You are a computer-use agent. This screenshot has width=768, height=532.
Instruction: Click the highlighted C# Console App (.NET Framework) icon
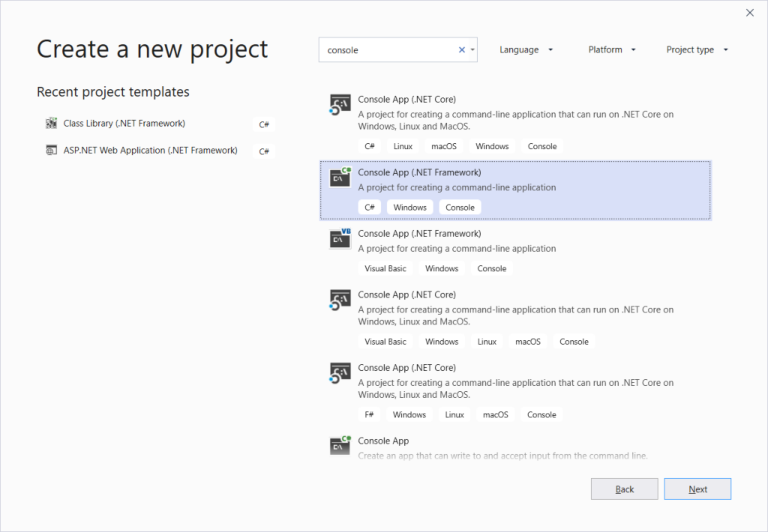340,178
